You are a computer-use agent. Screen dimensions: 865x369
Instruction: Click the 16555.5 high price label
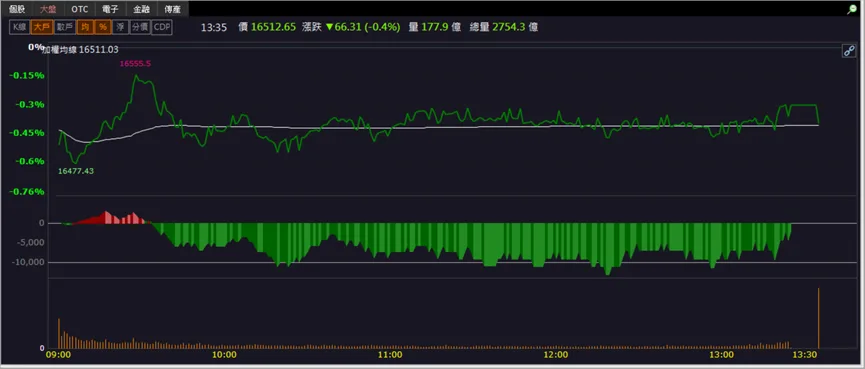coord(135,64)
